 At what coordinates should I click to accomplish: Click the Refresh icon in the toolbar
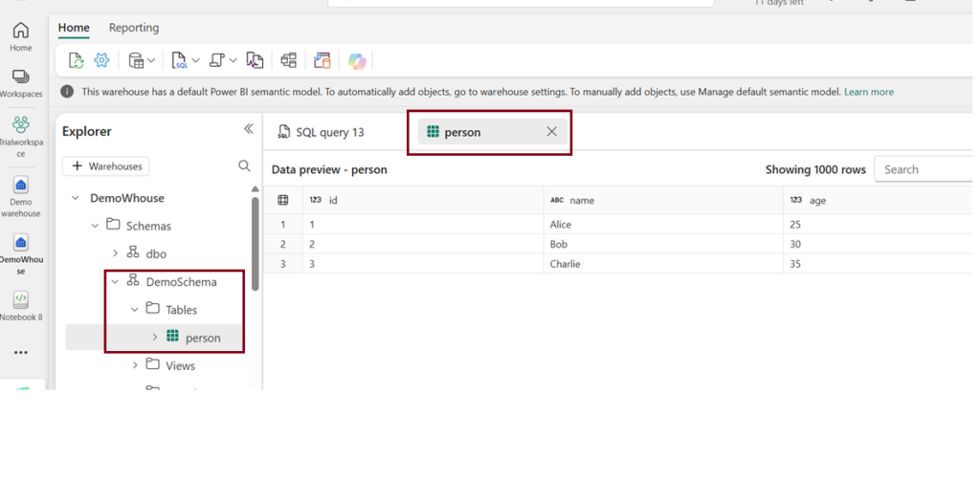pyautogui.click(x=76, y=60)
